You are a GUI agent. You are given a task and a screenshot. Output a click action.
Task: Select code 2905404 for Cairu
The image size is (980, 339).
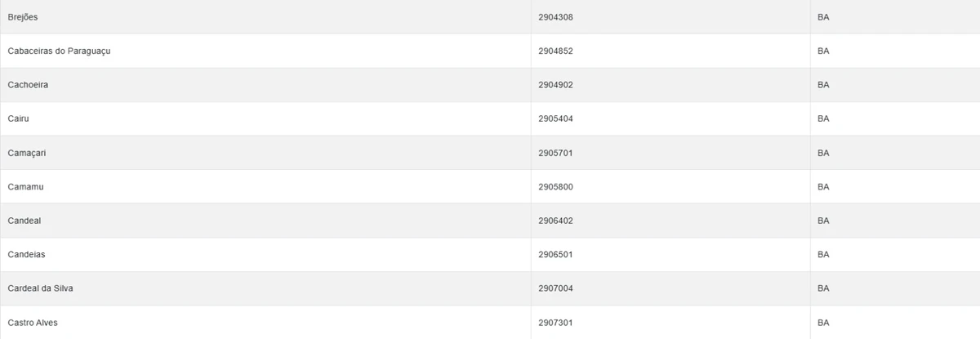pos(555,118)
